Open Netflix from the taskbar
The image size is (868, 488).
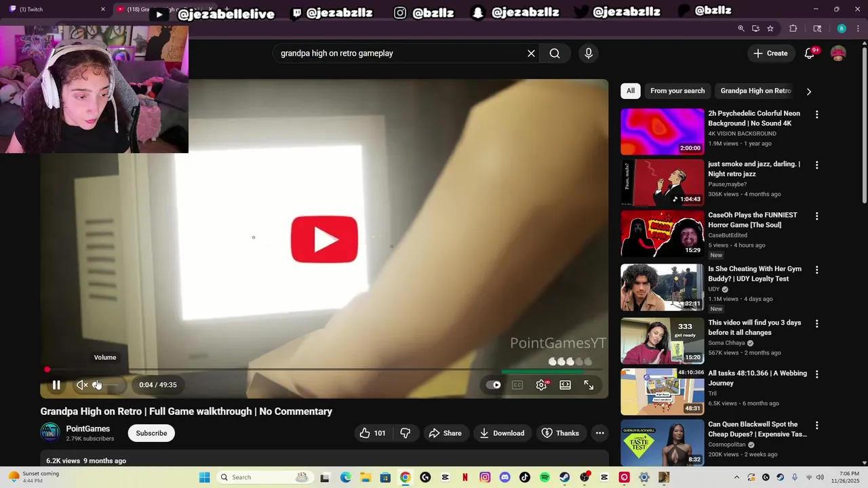pos(465,477)
